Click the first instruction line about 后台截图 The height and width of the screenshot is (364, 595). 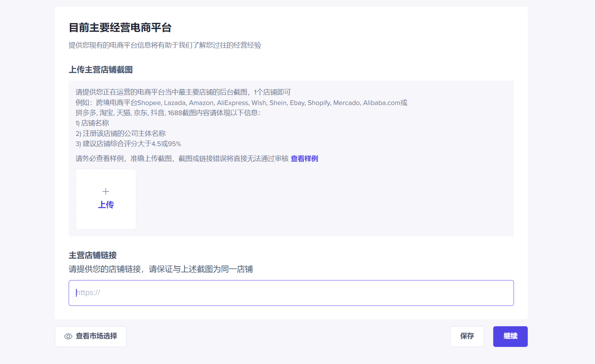click(183, 92)
